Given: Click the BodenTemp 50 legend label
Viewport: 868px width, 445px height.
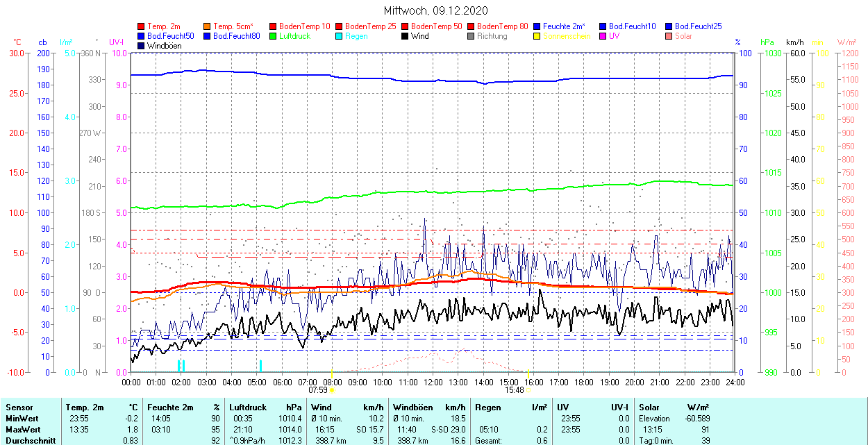Looking at the screenshot, I should coord(436,26).
